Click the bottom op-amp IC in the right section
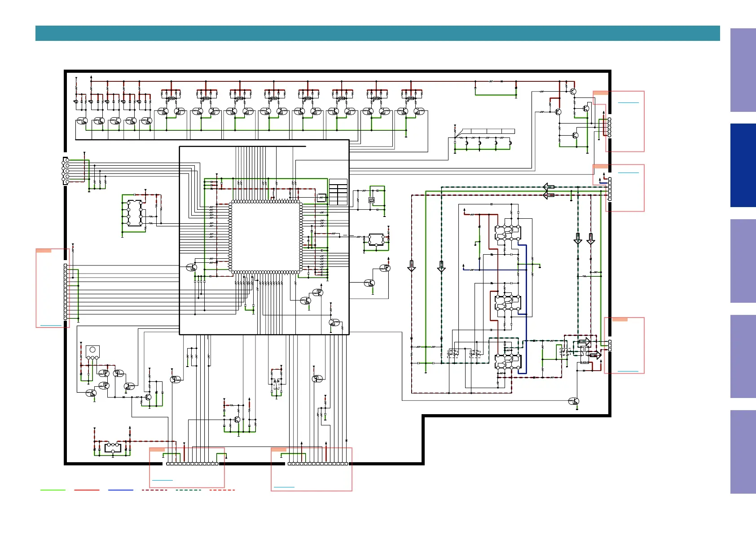The image size is (756, 535). (508, 361)
